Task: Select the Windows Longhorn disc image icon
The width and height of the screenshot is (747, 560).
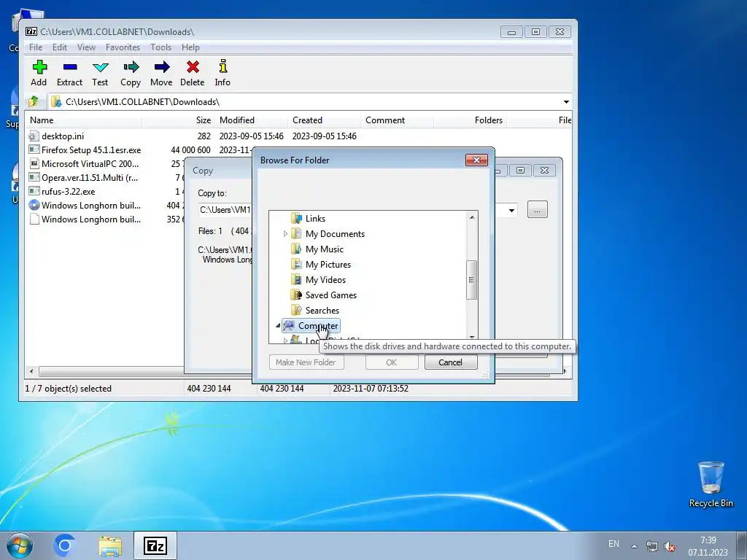Action: coord(34,205)
